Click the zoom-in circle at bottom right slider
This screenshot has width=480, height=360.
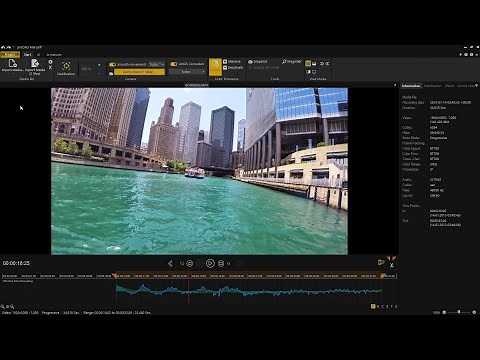coord(474,312)
